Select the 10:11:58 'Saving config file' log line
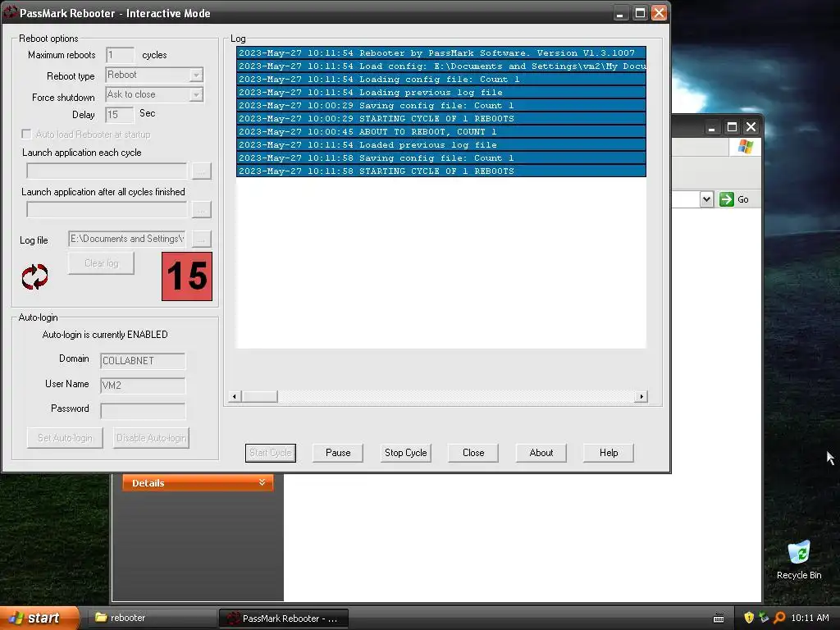The image size is (840, 630). [x=441, y=158]
